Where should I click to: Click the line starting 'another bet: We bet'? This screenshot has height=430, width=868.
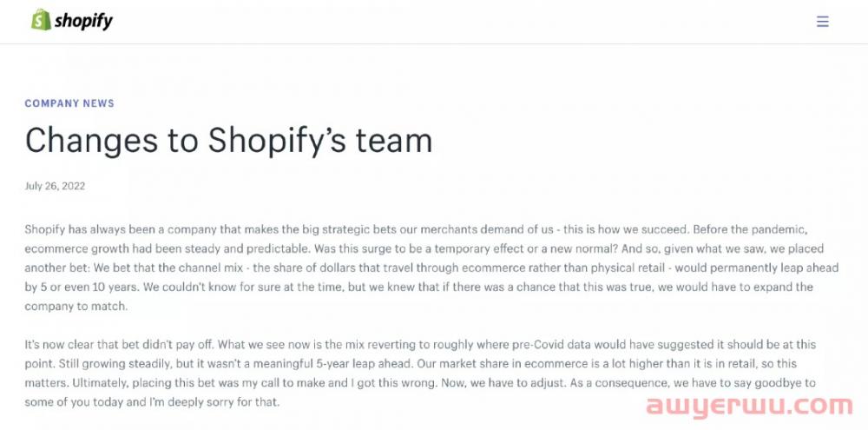pos(431,268)
